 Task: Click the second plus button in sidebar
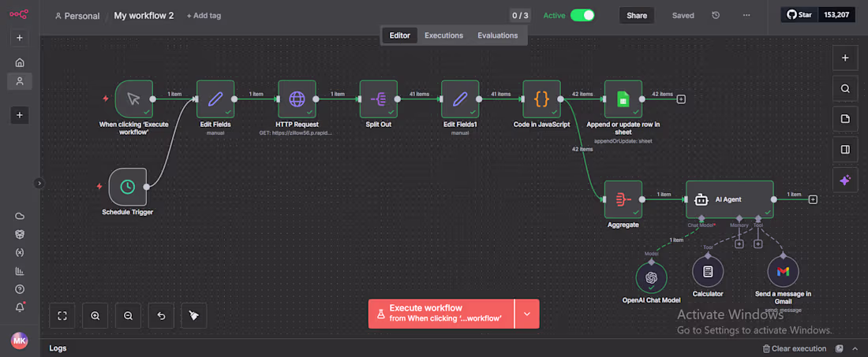point(20,115)
